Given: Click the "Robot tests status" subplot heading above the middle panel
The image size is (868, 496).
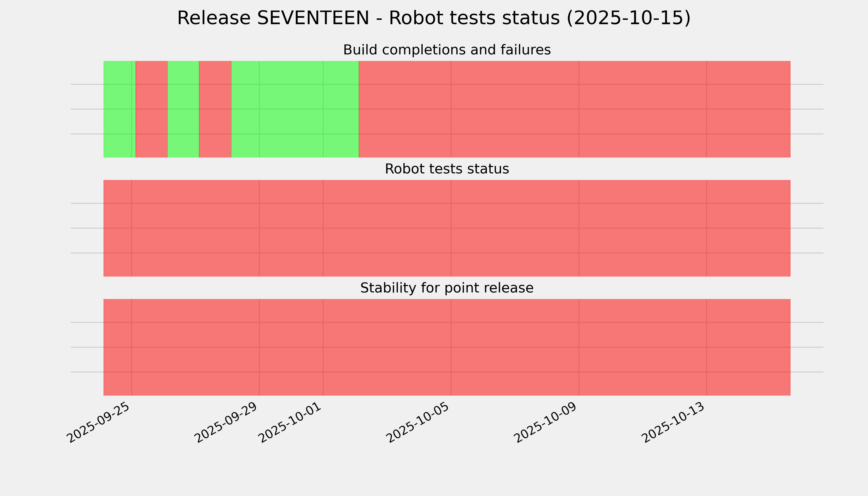Looking at the screenshot, I should click(x=447, y=169).
